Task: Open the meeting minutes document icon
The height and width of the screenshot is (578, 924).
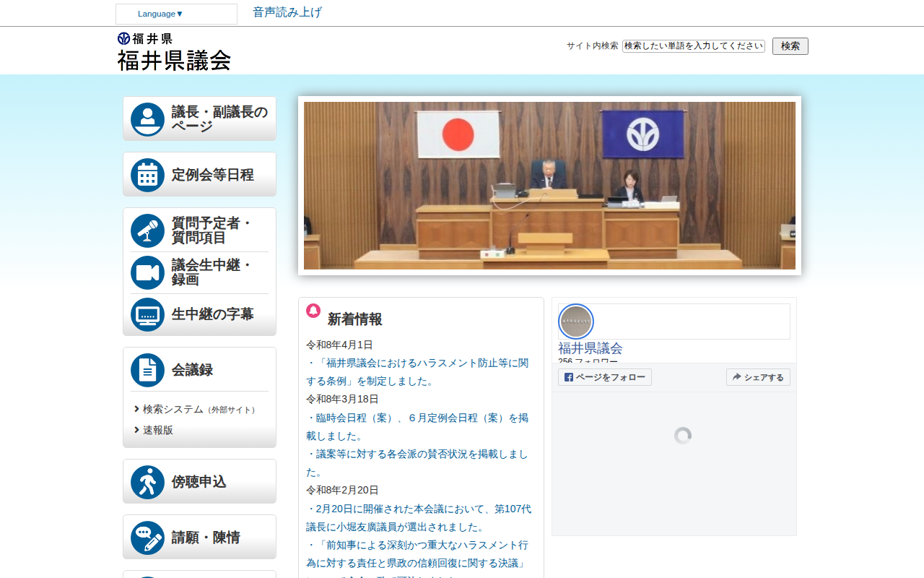Action: point(147,370)
